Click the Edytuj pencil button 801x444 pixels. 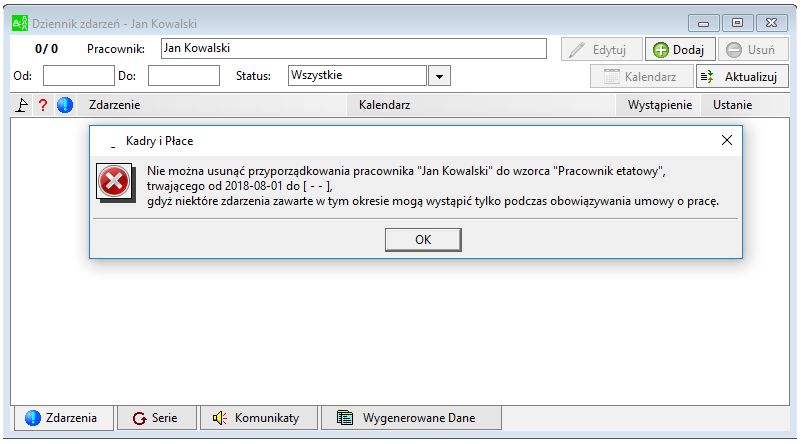601,50
